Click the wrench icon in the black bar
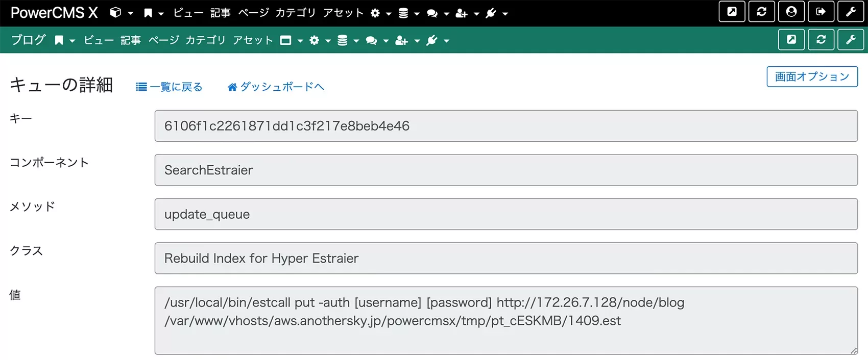This screenshot has height=360, width=868. point(851,12)
